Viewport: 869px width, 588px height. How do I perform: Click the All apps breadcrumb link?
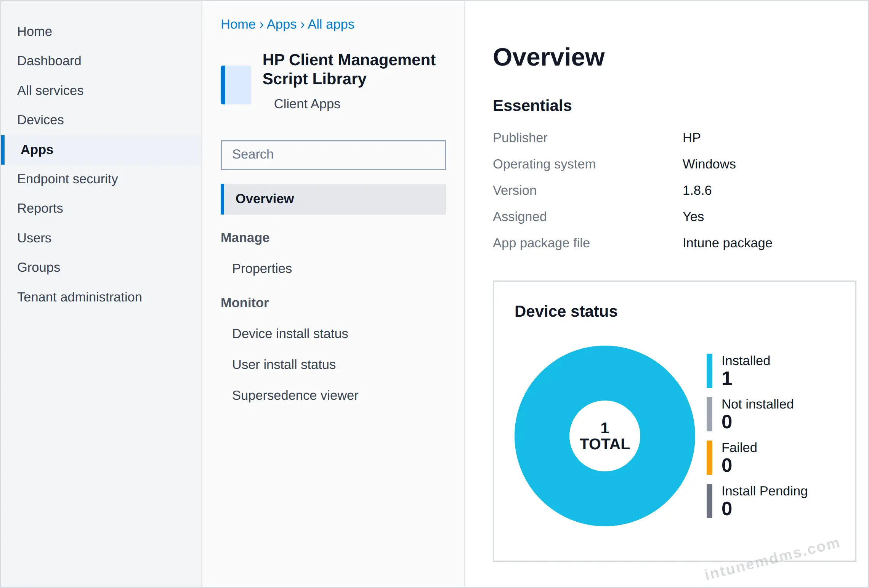(331, 24)
